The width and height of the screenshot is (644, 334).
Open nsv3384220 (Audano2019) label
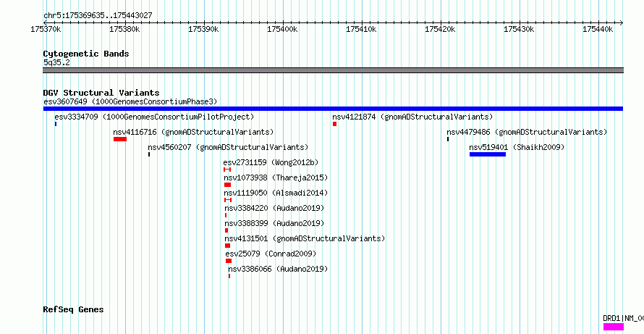click(274, 208)
